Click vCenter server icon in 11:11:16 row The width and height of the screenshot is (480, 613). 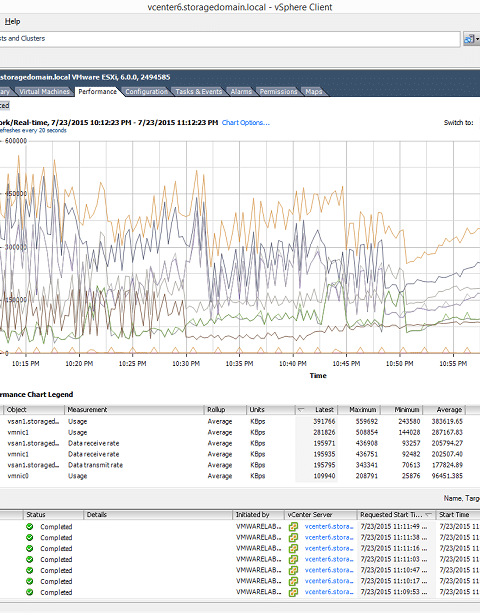(293, 548)
